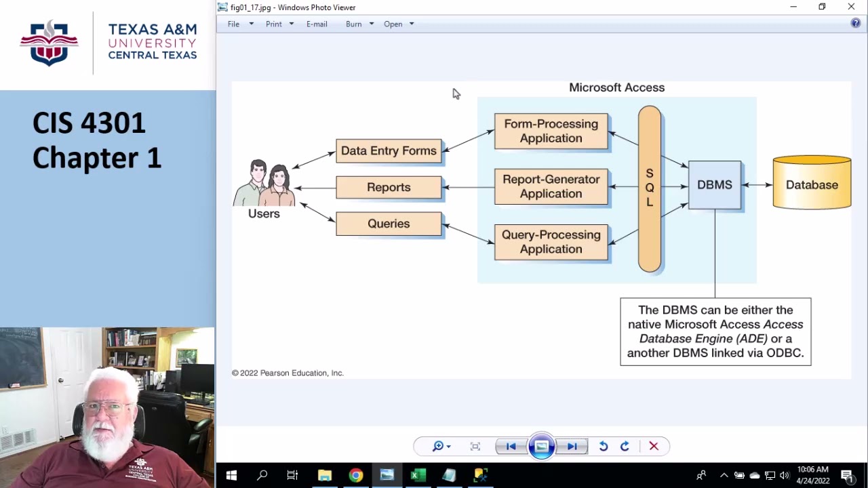Expand the Open dropdown arrow

(x=412, y=24)
